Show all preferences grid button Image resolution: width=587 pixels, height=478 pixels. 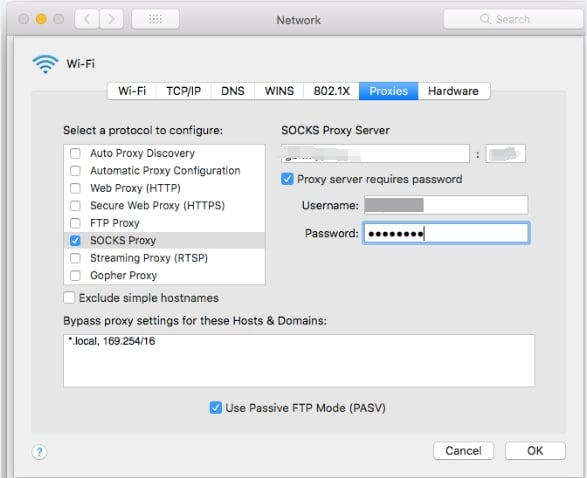point(155,19)
